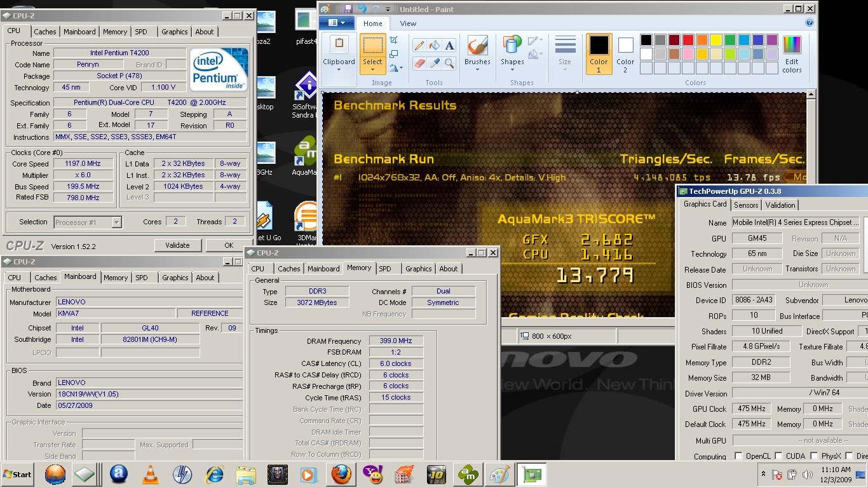Open the Paint application menu button

coord(337,24)
